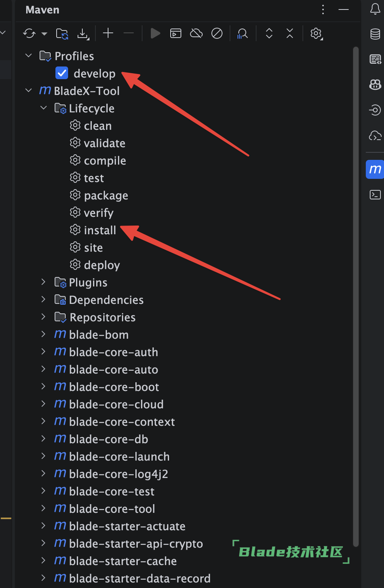Click Download Sources and Documentation icon
The image size is (384, 588).
83,34
